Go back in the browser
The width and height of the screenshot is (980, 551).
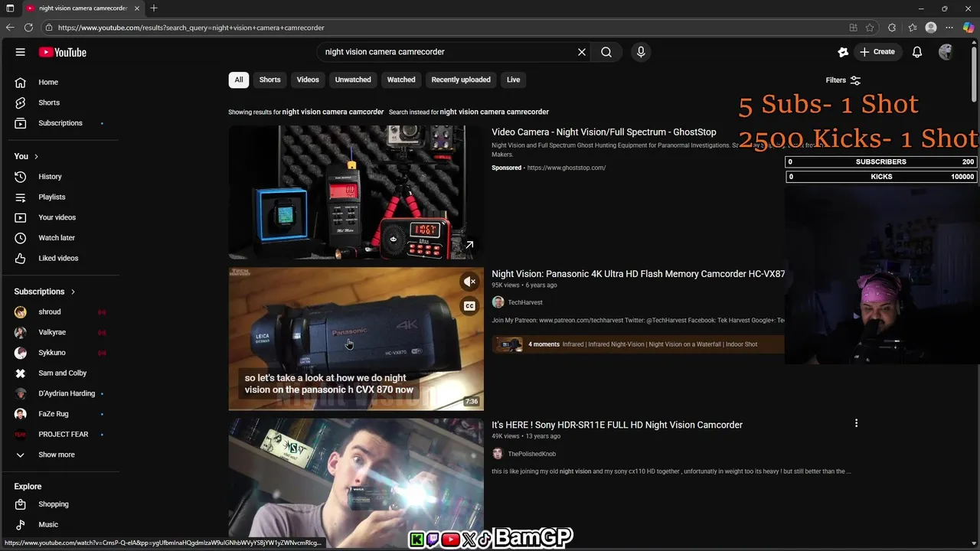10,28
